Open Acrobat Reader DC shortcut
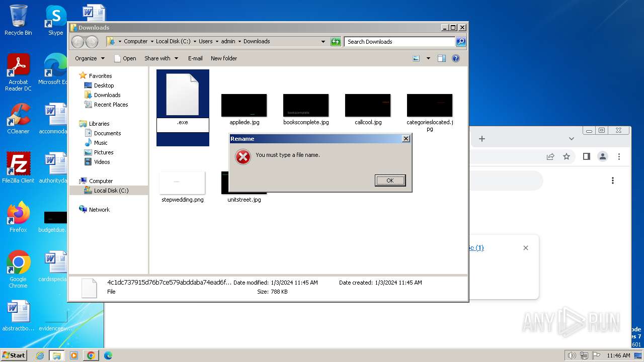 18,72
